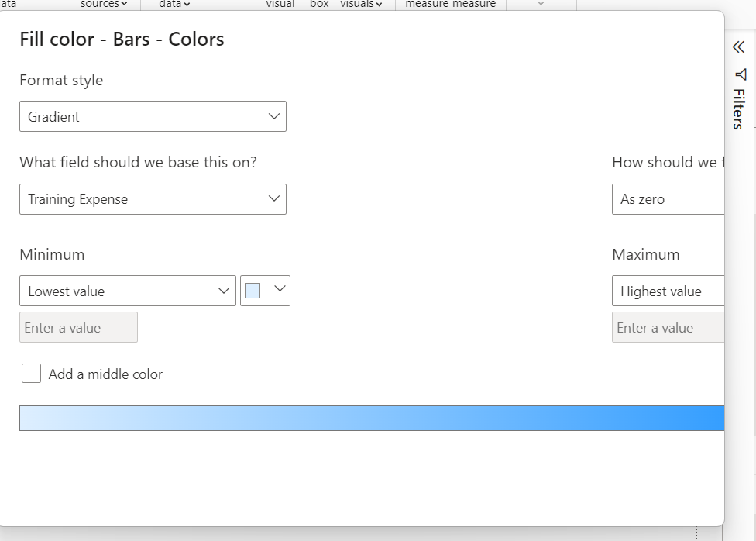Viewport: 756px width, 541px height.
Task: Click the Maximum Enter a value field
Action: coord(668,327)
